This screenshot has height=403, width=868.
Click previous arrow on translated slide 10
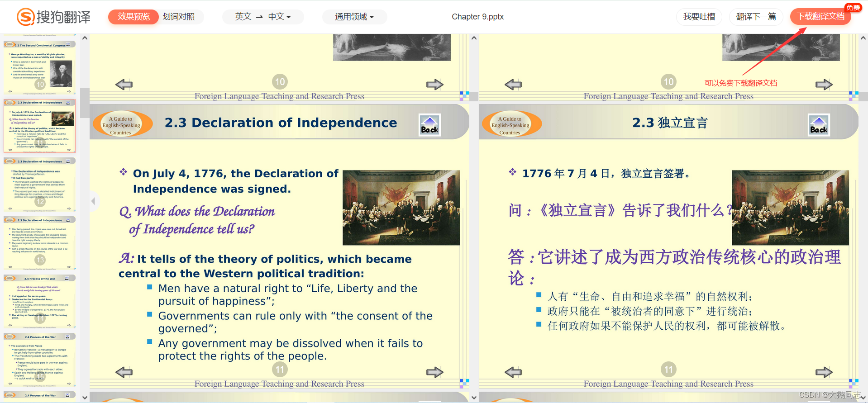coord(513,84)
